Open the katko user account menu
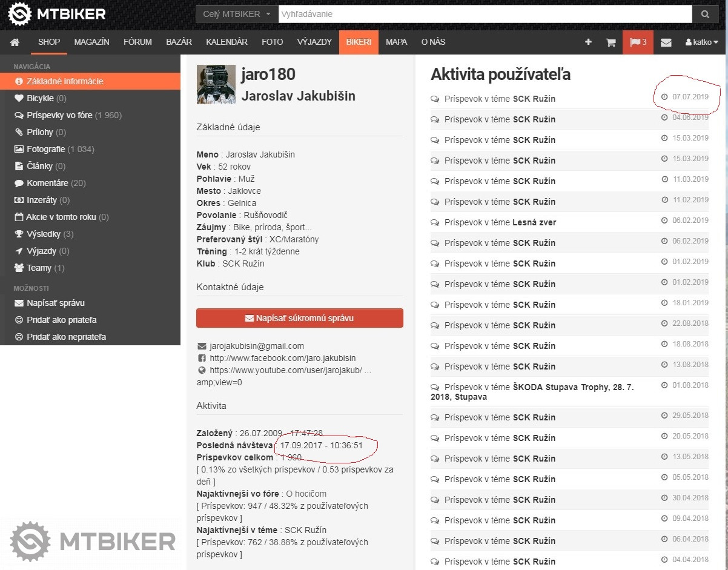This screenshot has height=570, width=728. pos(701,42)
